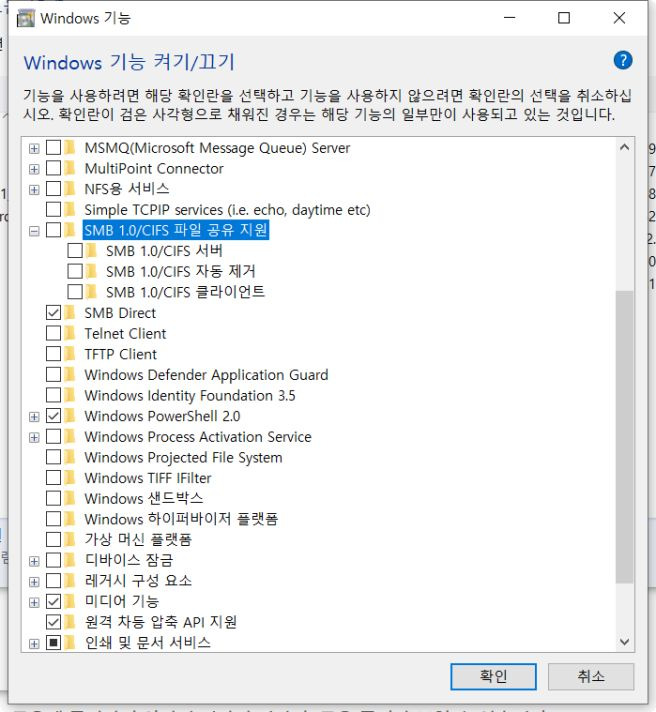Click folder icon beside 미디어 기능
Image resolution: width=656 pixels, height=712 pixels.
click(x=69, y=601)
